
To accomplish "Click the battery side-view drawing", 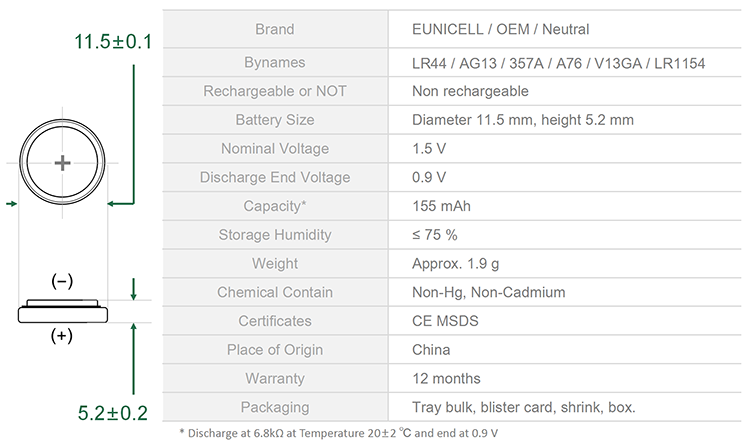I will point(63,311).
